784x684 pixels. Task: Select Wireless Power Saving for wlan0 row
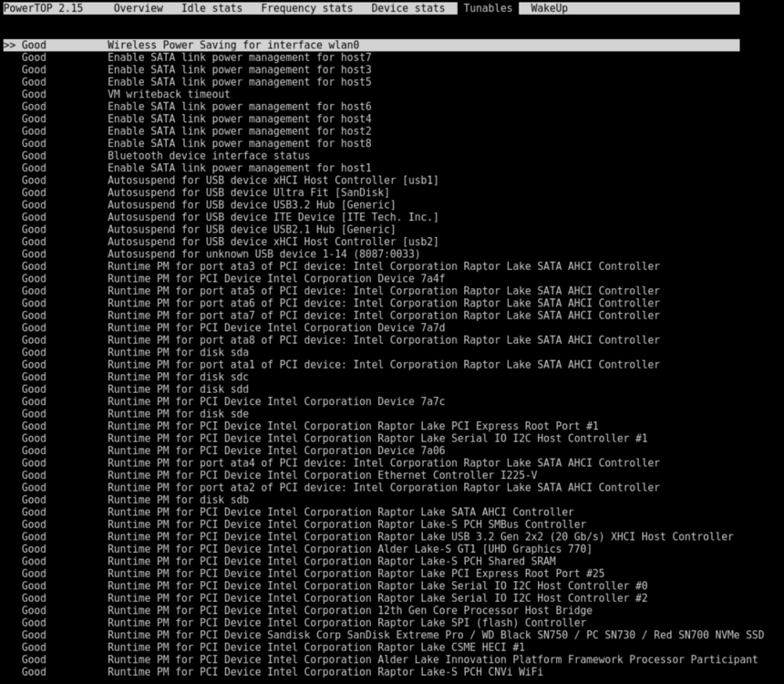(x=372, y=45)
